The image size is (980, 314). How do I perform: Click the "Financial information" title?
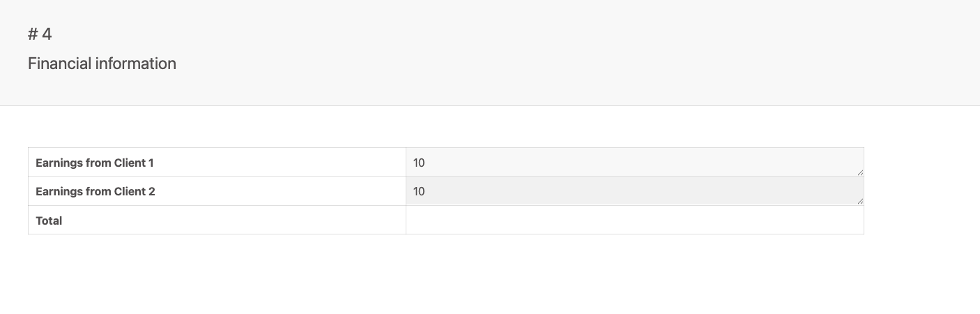click(x=102, y=63)
